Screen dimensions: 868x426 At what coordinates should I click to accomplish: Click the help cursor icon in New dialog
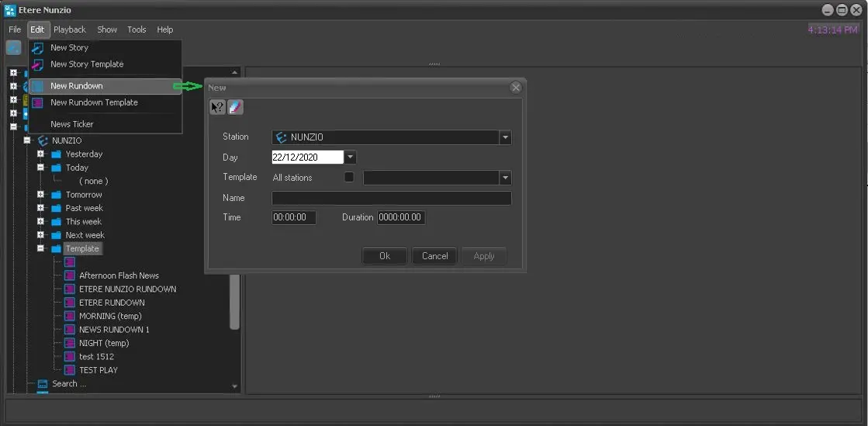[x=218, y=107]
